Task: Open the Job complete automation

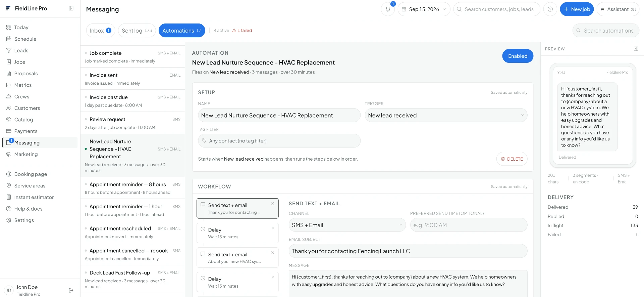Action: pos(133,57)
